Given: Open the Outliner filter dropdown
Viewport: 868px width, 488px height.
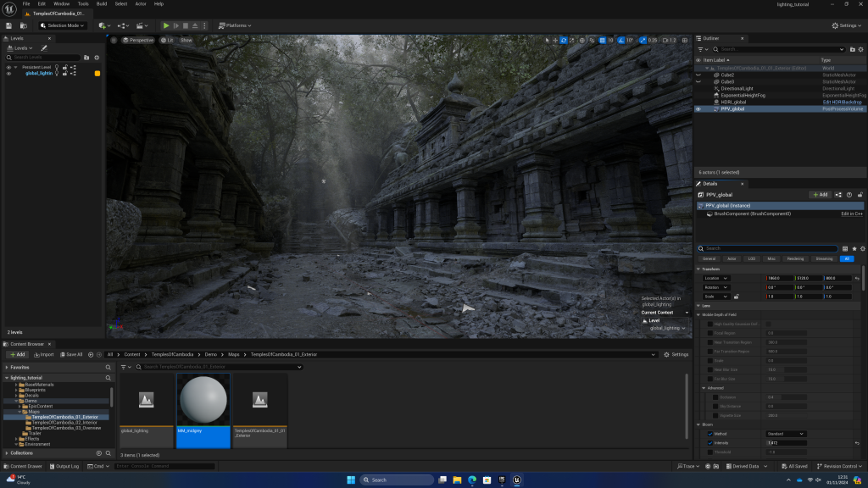Looking at the screenshot, I should coord(702,49).
